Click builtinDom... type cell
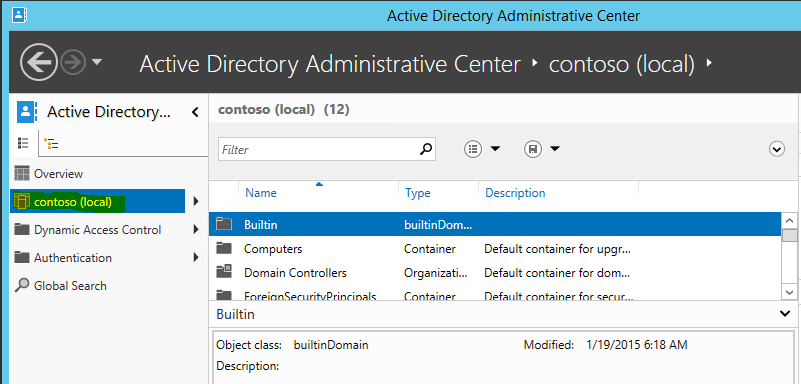Viewport: 801px width, 384px height. pyautogui.click(x=438, y=224)
